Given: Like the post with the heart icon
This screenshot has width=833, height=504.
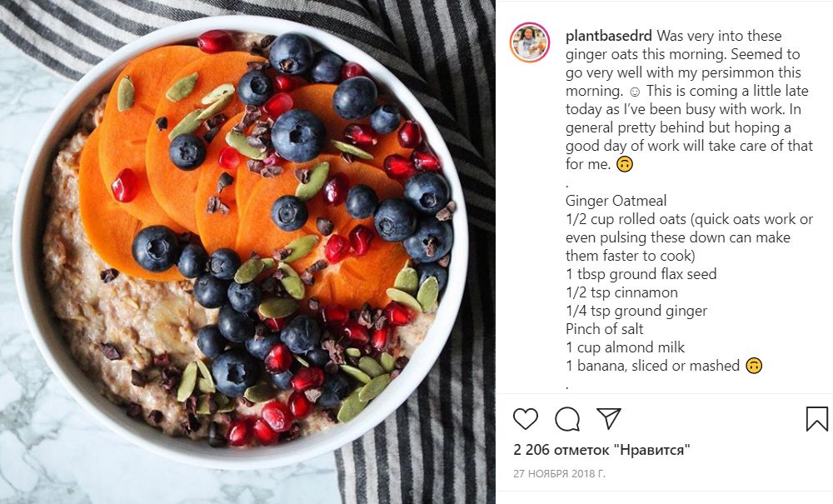Looking at the screenshot, I should pyautogui.click(x=526, y=419).
